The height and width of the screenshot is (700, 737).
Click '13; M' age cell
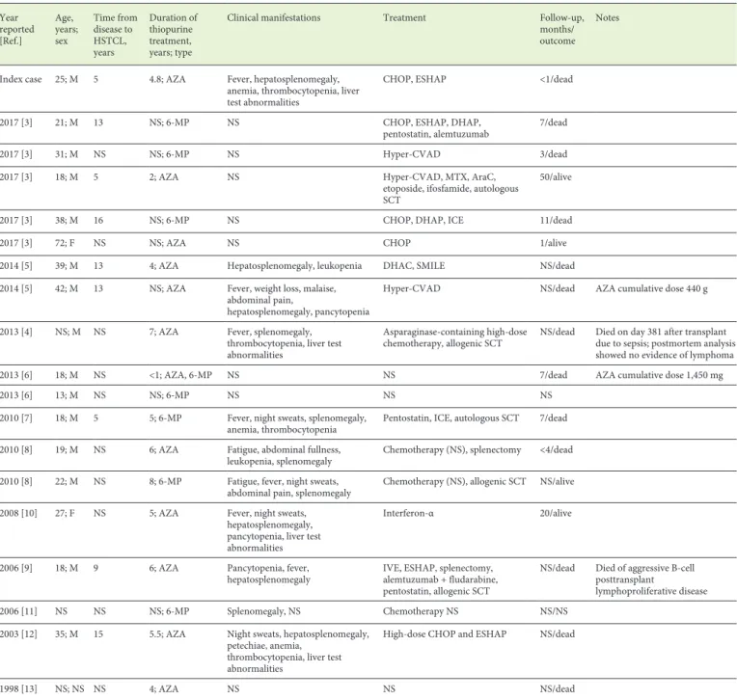coord(67,395)
